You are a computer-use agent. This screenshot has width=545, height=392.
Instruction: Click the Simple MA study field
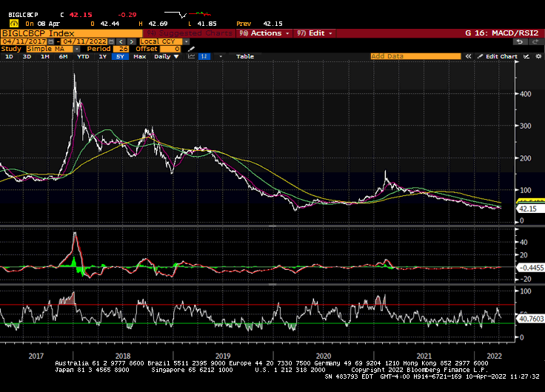coord(50,49)
